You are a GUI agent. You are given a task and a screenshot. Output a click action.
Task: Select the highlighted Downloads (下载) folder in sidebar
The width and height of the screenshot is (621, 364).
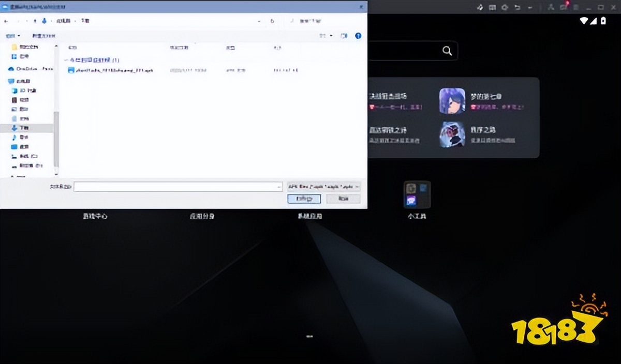click(26, 128)
